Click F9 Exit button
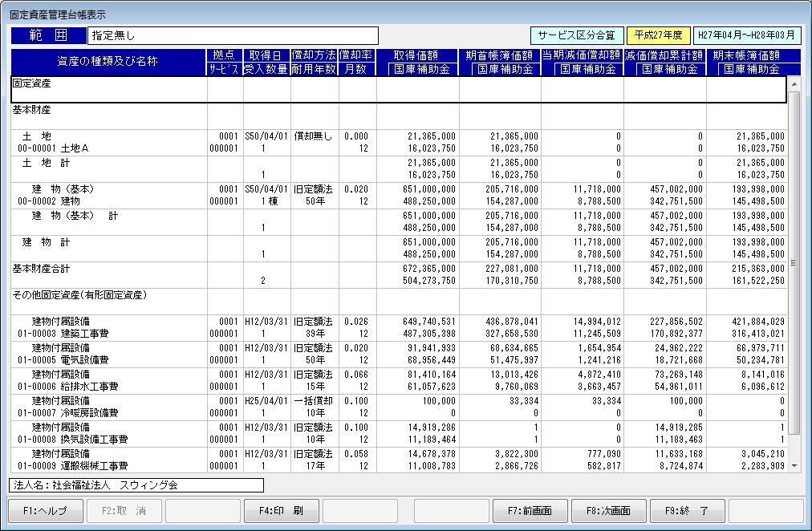Image resolution: width=812 pixels, height=531 pixels. [x=686, y=511]
